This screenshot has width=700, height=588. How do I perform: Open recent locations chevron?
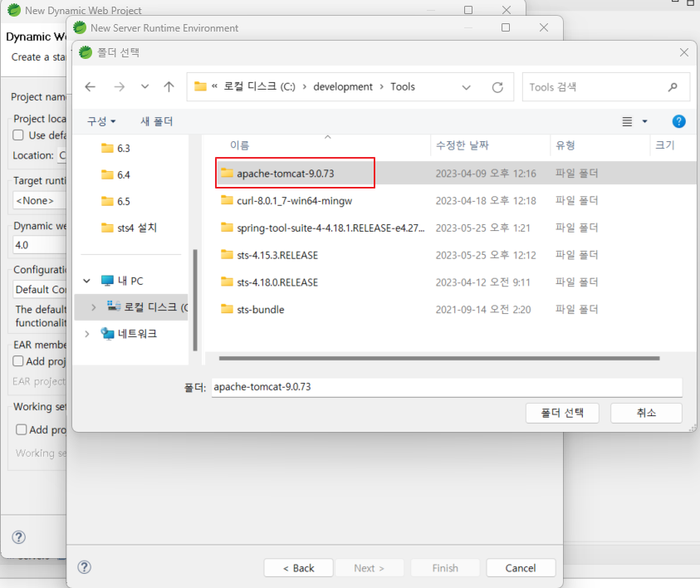(x=144, y=86)
